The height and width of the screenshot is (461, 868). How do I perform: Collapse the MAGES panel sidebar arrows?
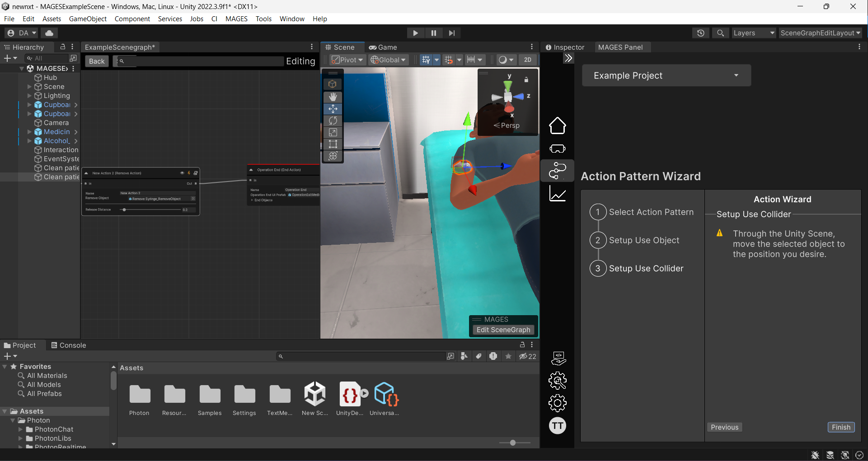click(568, 58)
